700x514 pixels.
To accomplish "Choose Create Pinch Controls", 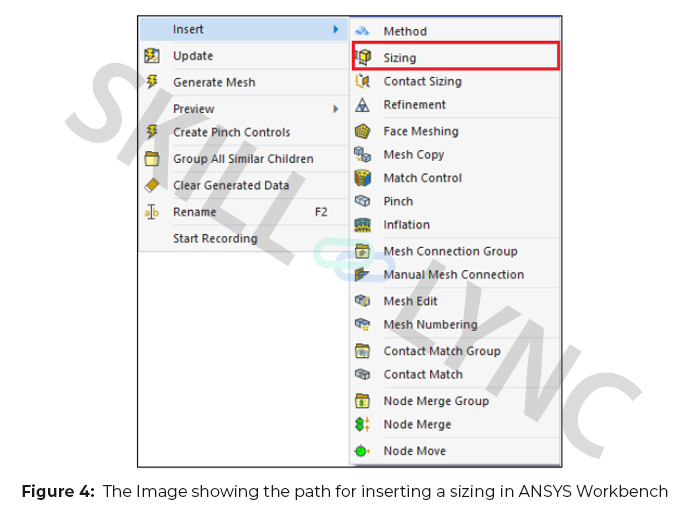I will (244, 132).
